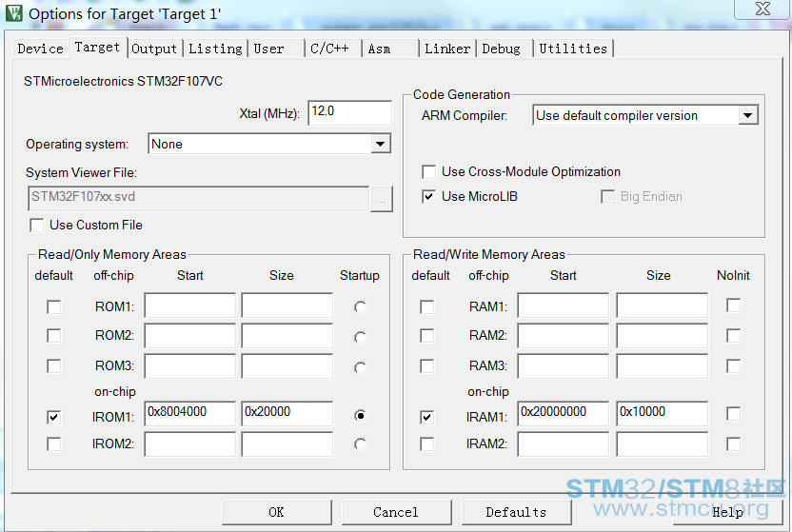Check the ROM2 default checkbox
792x532 pixels.
(54, 336)
